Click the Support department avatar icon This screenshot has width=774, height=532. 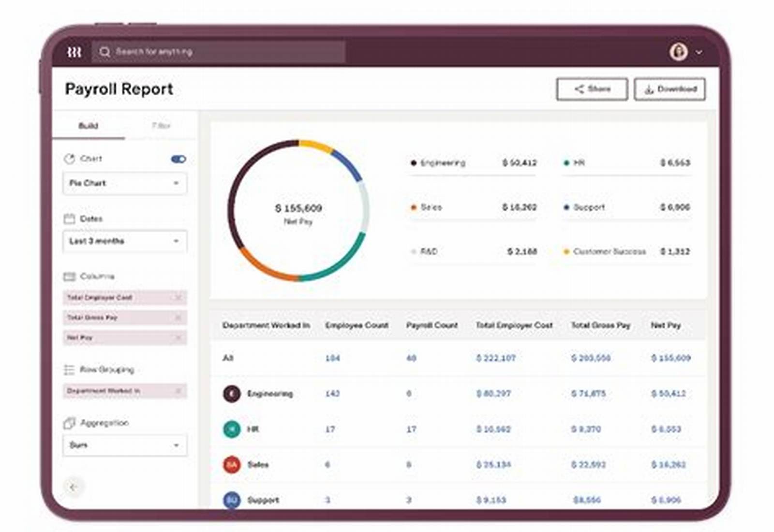[x=232, y=500]
